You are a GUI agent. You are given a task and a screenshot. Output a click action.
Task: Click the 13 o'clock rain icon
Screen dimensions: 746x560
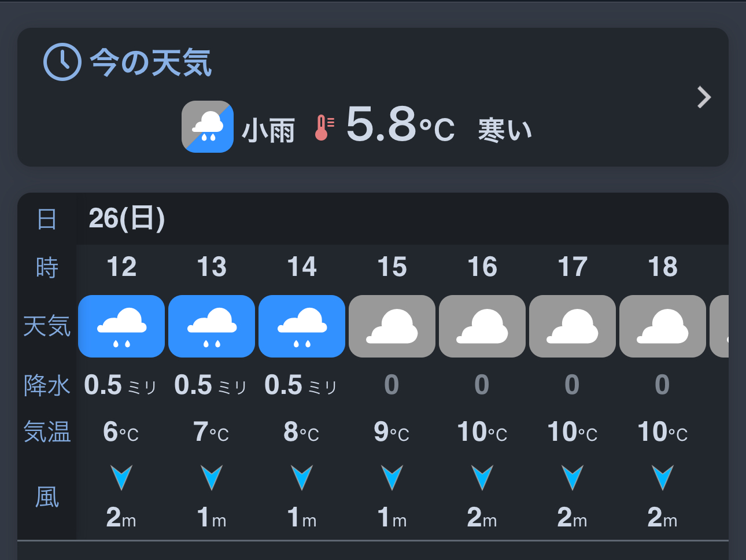(212, 326)
